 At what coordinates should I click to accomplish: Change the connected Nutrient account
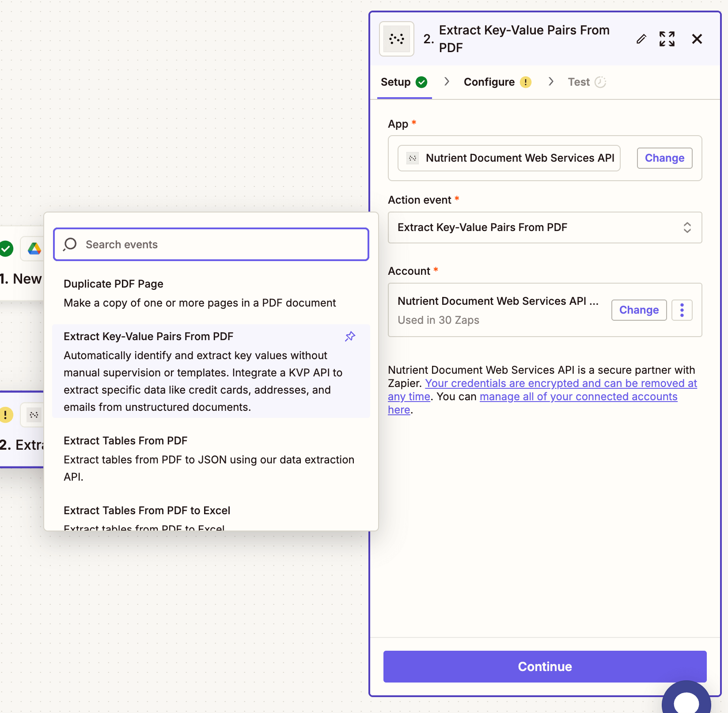pos(639,310)
